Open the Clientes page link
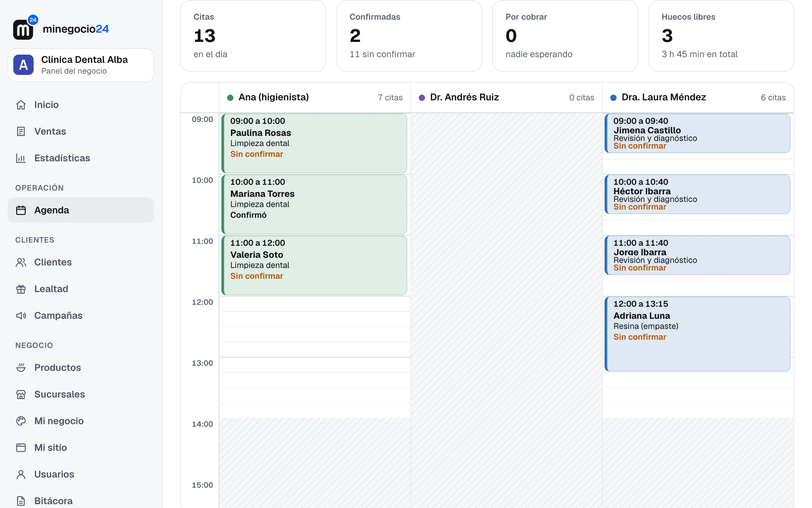 click(81, 262)
